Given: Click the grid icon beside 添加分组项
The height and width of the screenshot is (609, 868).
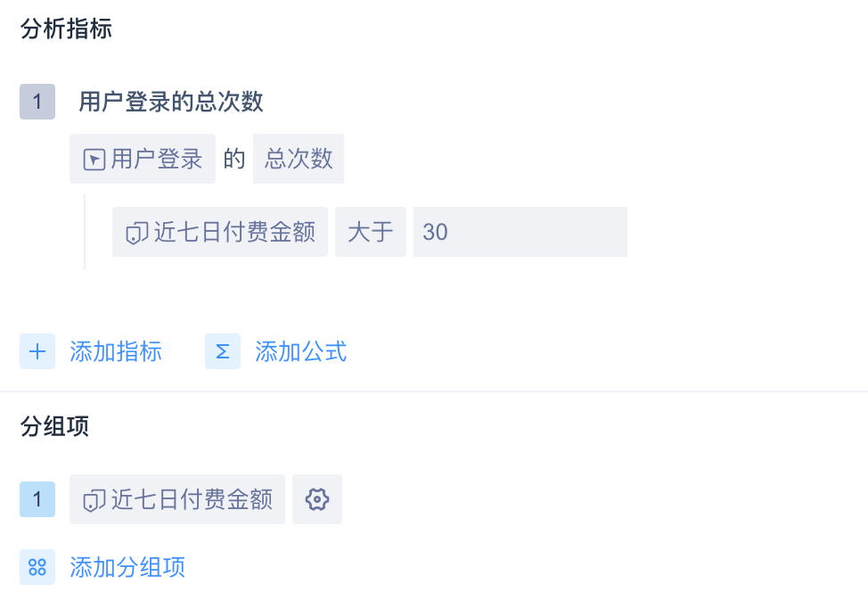Looking at the screenshot, I should (x=37, y=567).
